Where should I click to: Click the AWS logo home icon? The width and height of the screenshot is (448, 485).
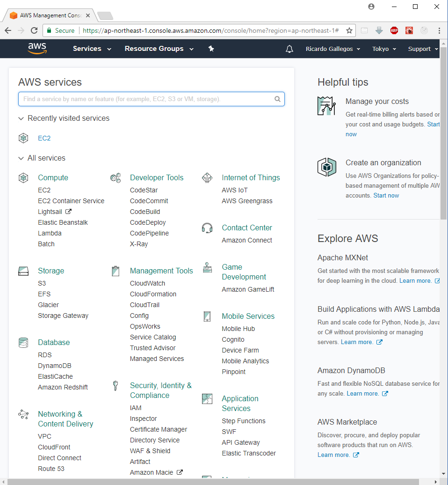[x=37, y=49]
